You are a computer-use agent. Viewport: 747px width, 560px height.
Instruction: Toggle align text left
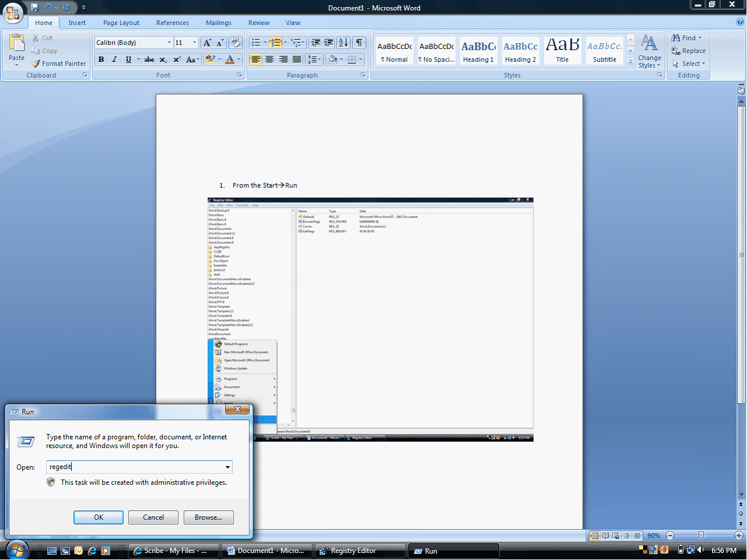pos(256,60)
